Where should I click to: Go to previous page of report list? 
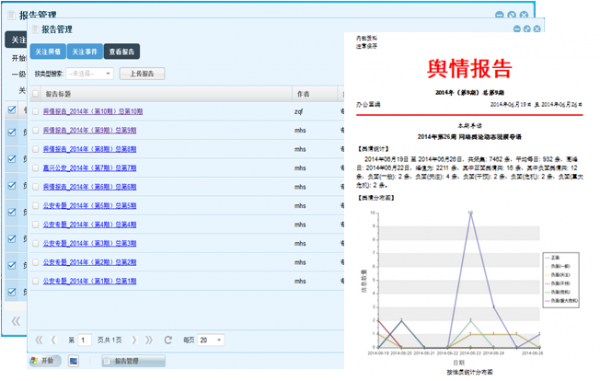point(53,340)
